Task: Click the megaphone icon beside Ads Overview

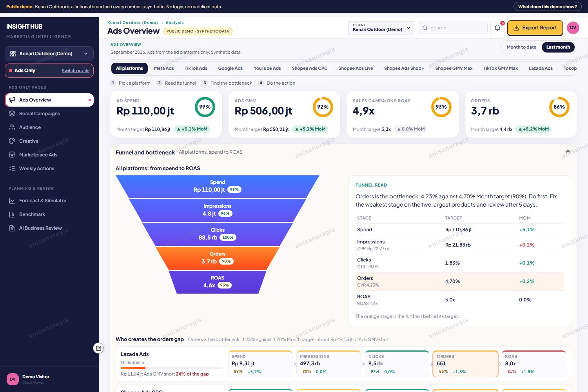Action: click(x=12, y=100)
